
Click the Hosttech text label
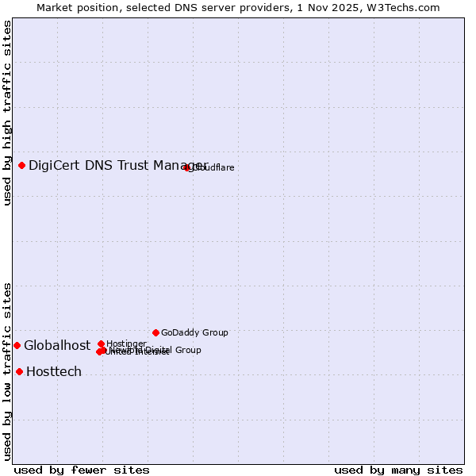(x=54, y=371)
